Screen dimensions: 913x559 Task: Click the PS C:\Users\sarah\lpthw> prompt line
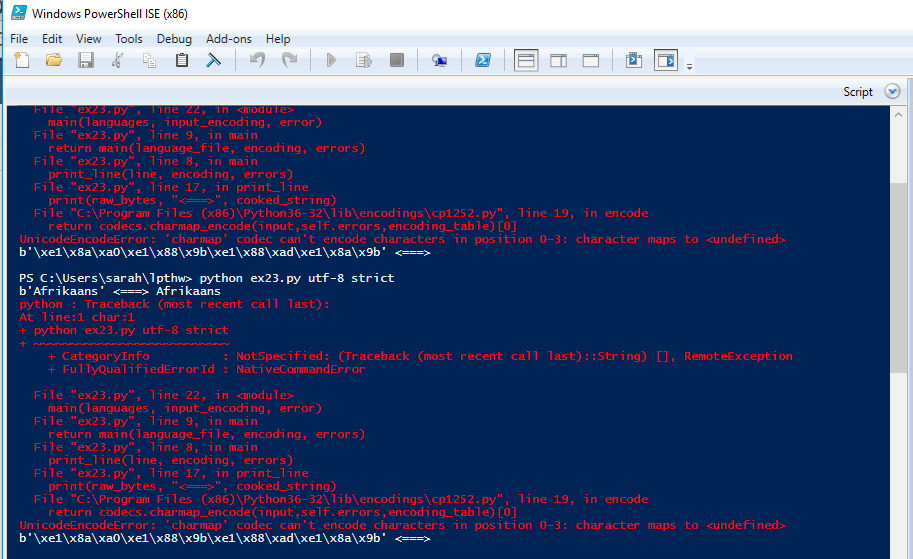[207, 278]
